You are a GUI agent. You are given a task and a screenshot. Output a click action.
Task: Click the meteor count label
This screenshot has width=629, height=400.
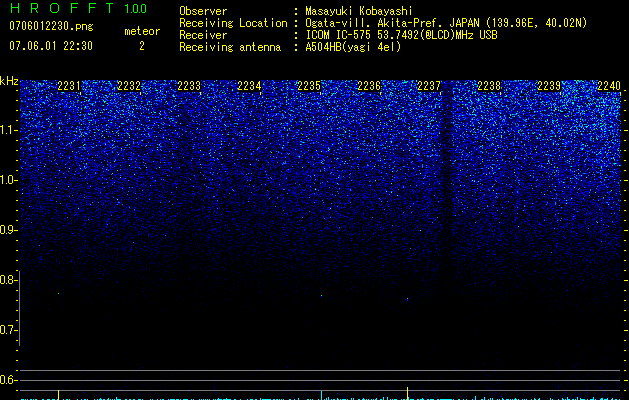(x=142, y=31)
